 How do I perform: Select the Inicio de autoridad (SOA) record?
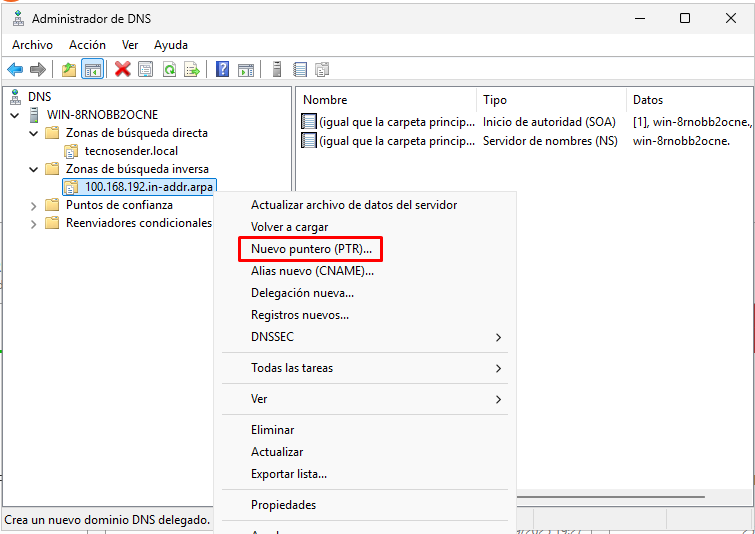(x=548, y=122)
